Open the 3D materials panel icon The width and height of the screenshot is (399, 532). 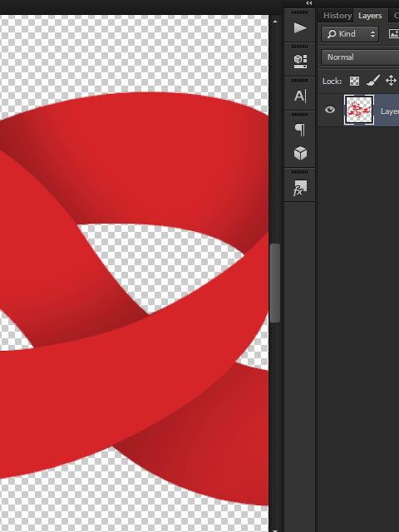coord(300,62)
